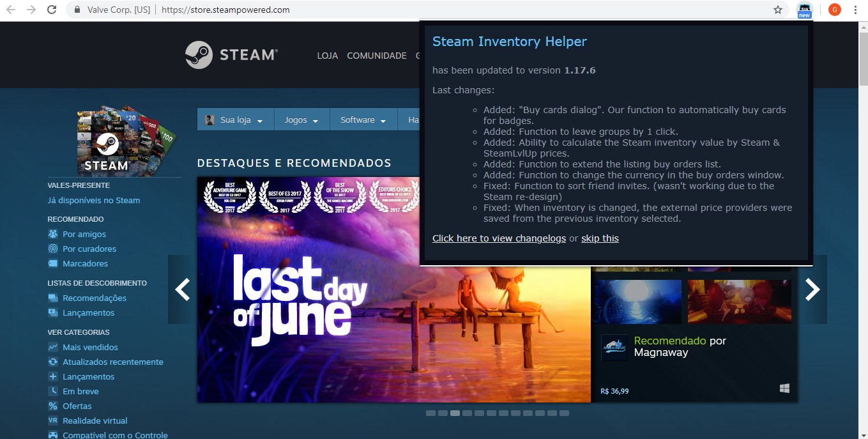Open the Recomendações link
Viewport: 868px width, 439px height.
95,298
